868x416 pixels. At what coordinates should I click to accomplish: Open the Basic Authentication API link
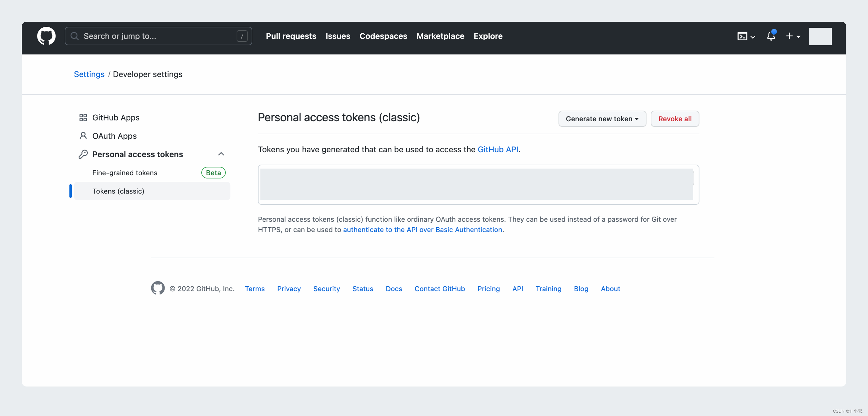click(x=422, y=230)
